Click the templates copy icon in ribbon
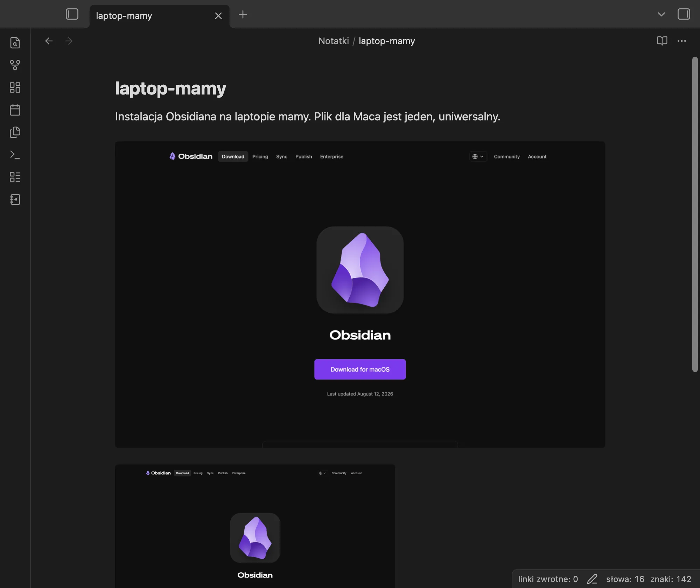Viewport: 700px width, 588px height. [x=15, y=132]
